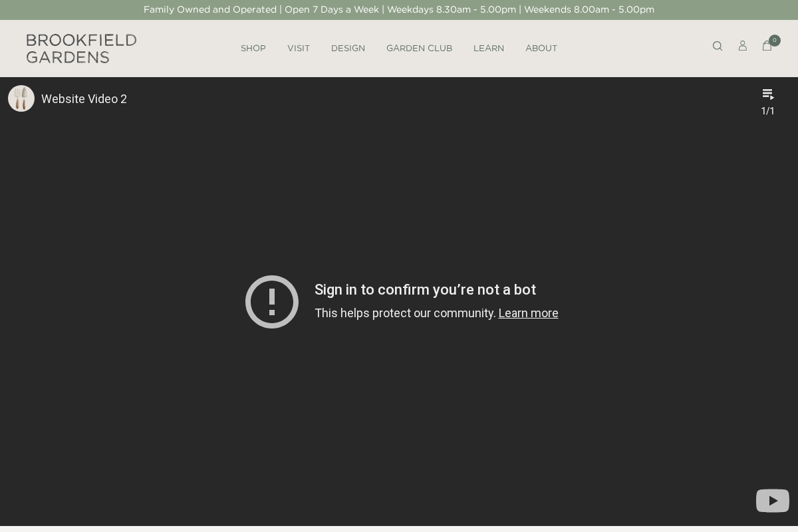
Task: Click the Learn menu item
Action: (489, 48)
